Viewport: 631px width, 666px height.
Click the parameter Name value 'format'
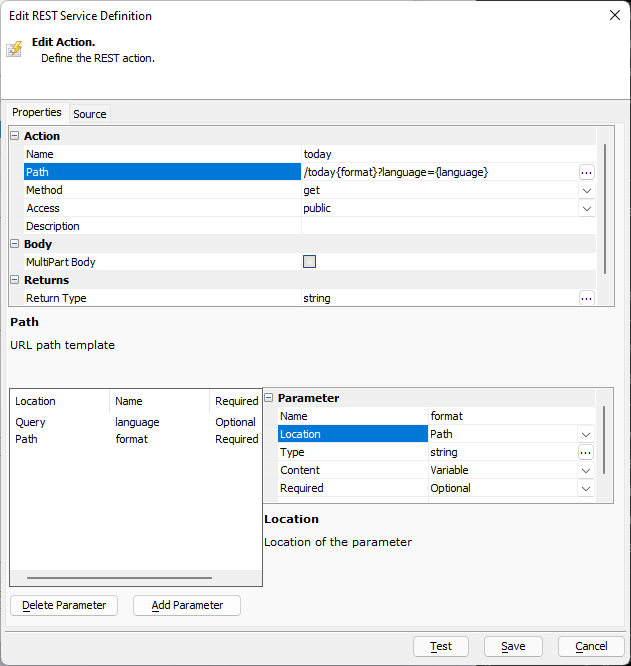coord(511,416)
